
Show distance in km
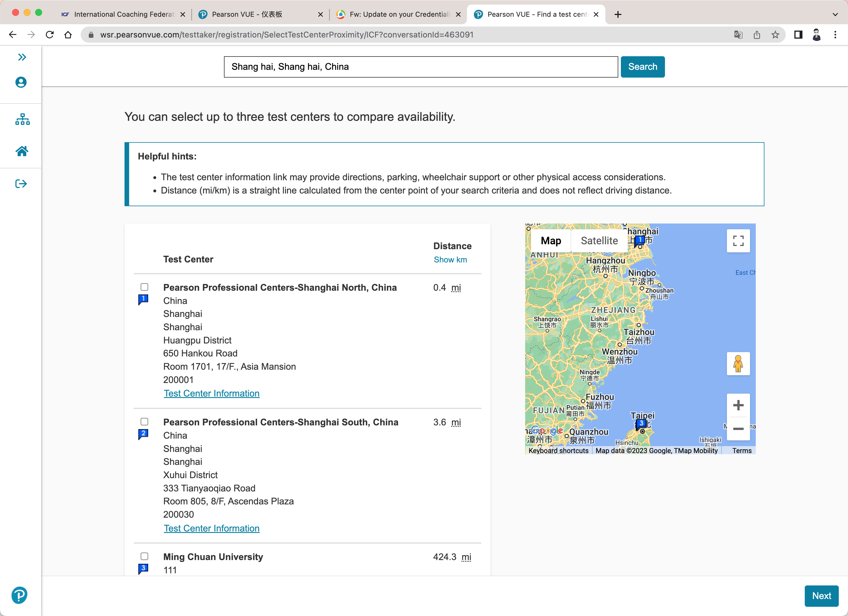[x=450, y=260]
